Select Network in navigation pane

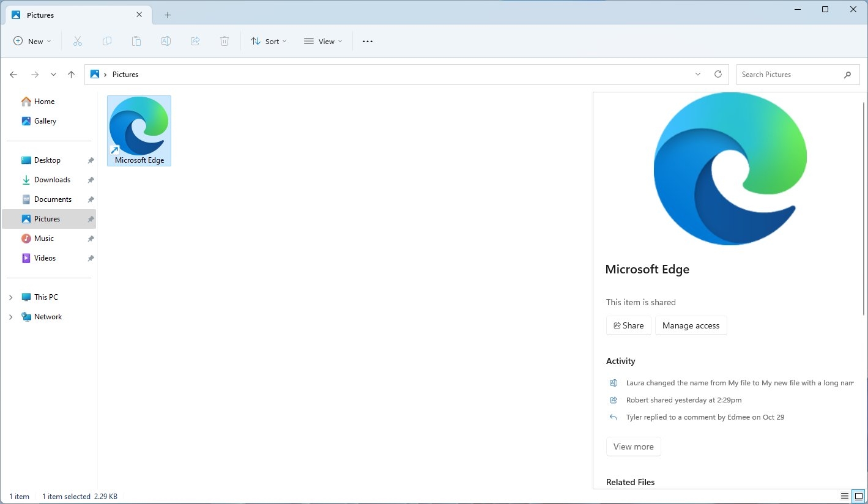42,317
